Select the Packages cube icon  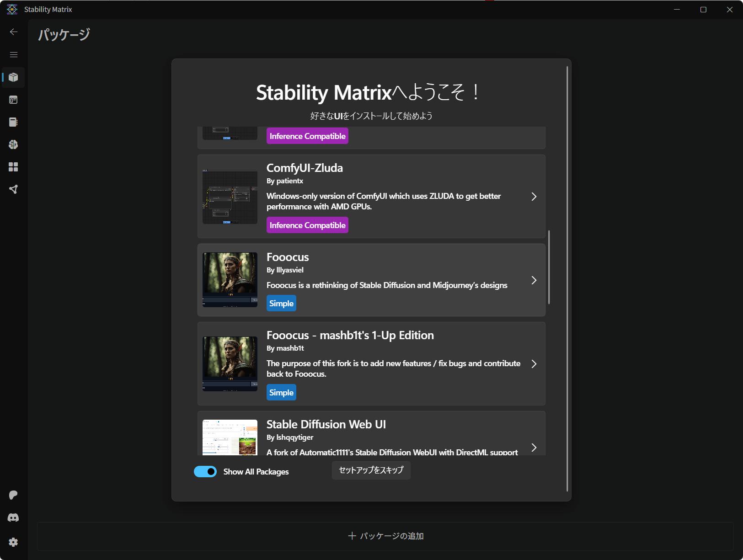pos(13,77)
